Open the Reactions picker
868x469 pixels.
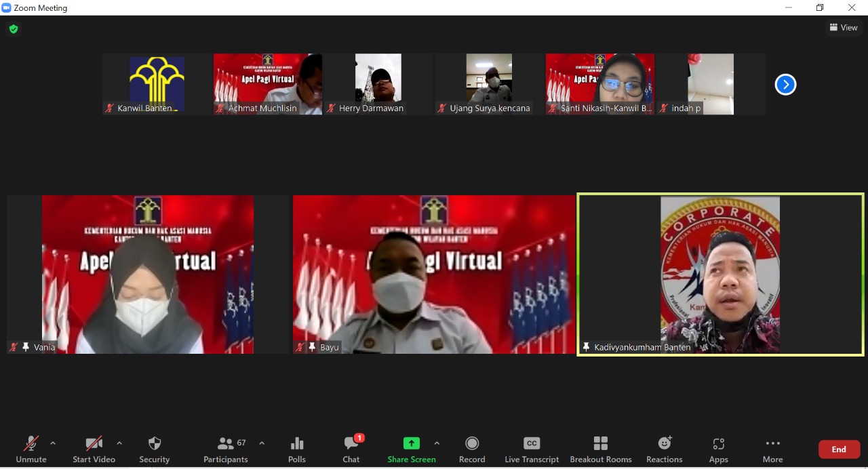click(x=664, y=449)
